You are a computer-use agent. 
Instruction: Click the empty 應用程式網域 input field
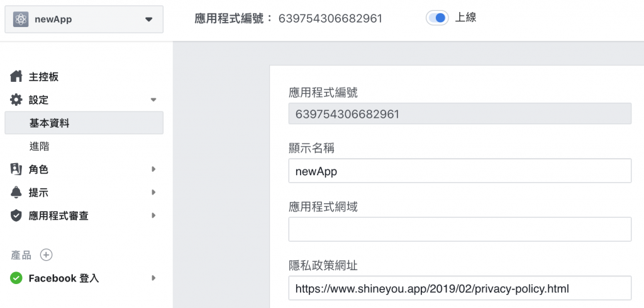[459, 229]
